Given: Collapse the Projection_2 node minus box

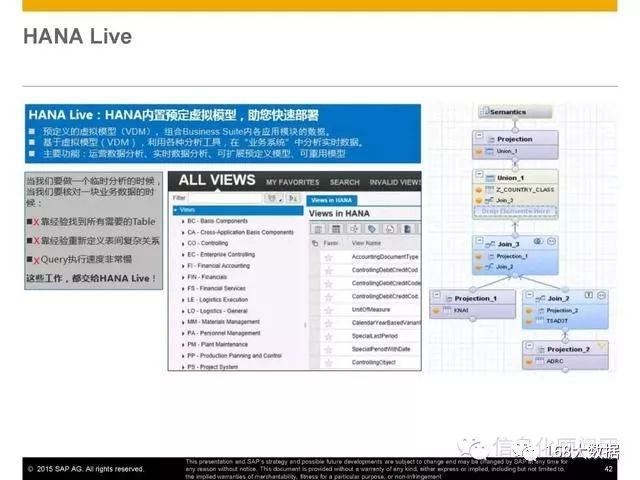Looking at the screenshot, I should coord(529,346).
